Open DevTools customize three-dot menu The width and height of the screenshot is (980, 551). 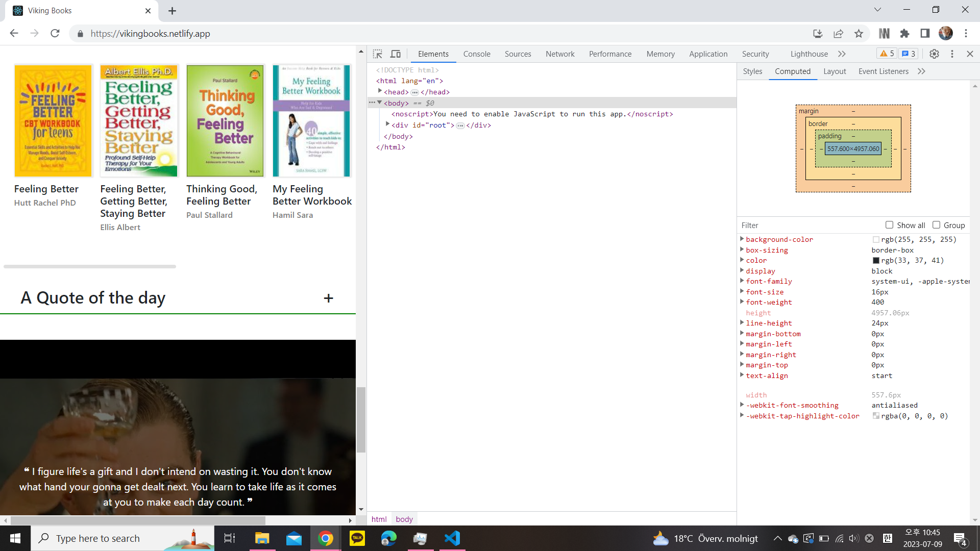pyautogui.click(x=952, y=54)
